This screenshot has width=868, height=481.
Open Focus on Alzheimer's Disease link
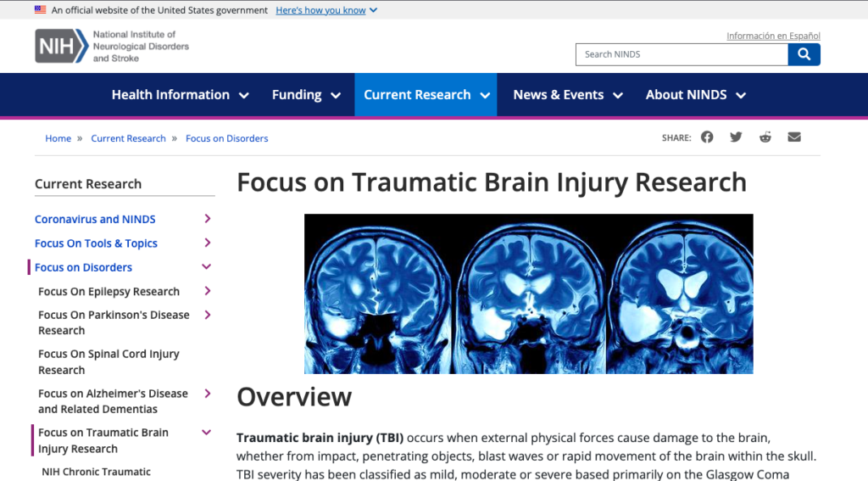tap(113, 401)
